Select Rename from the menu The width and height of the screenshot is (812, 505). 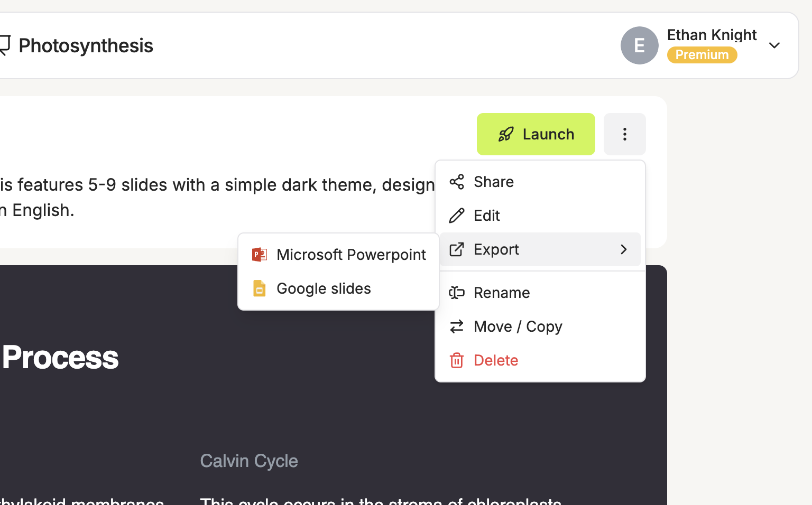pyautogui.click(x=540, y=293)
